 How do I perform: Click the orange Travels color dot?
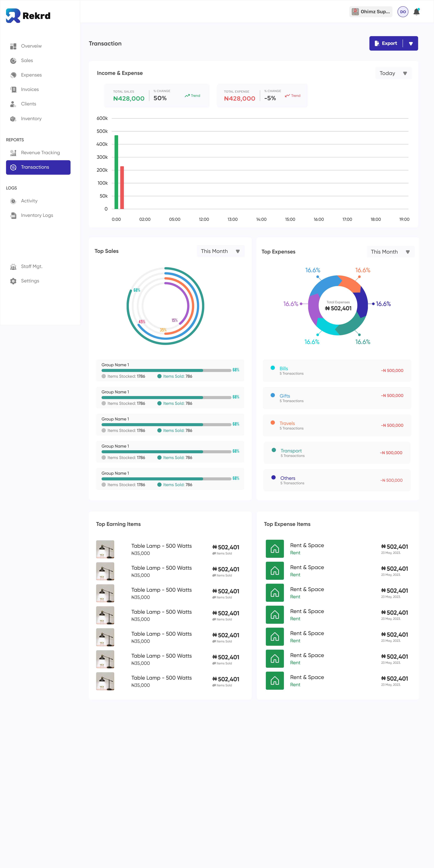pyautogui.click(x=273, y=423)
